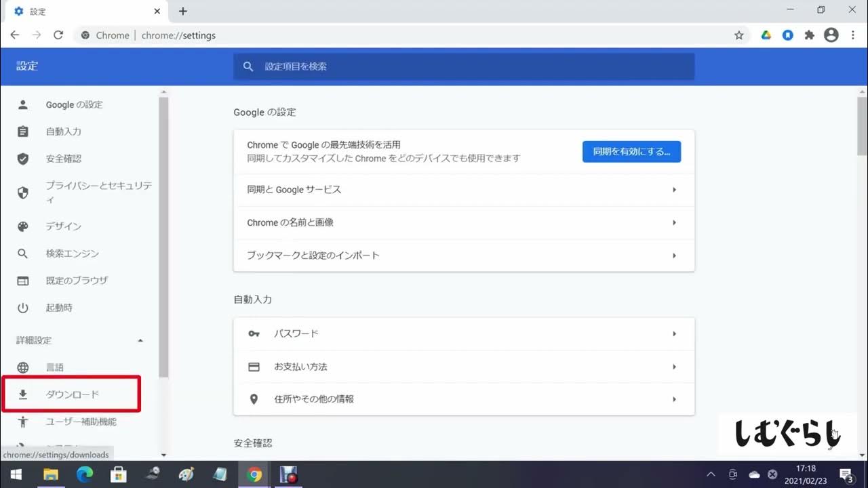
Task: Open Microsoft Store from taskbar
Action: click(119, 474)
